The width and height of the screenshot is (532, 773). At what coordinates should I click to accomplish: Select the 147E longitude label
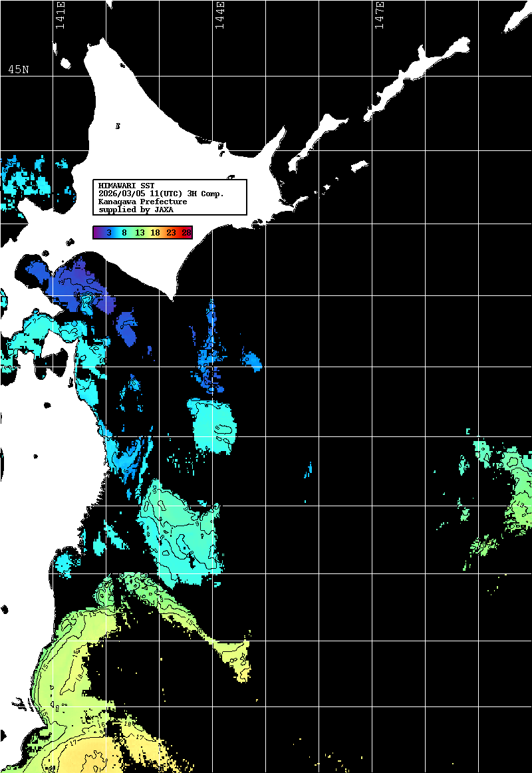(x=380, y=15)
